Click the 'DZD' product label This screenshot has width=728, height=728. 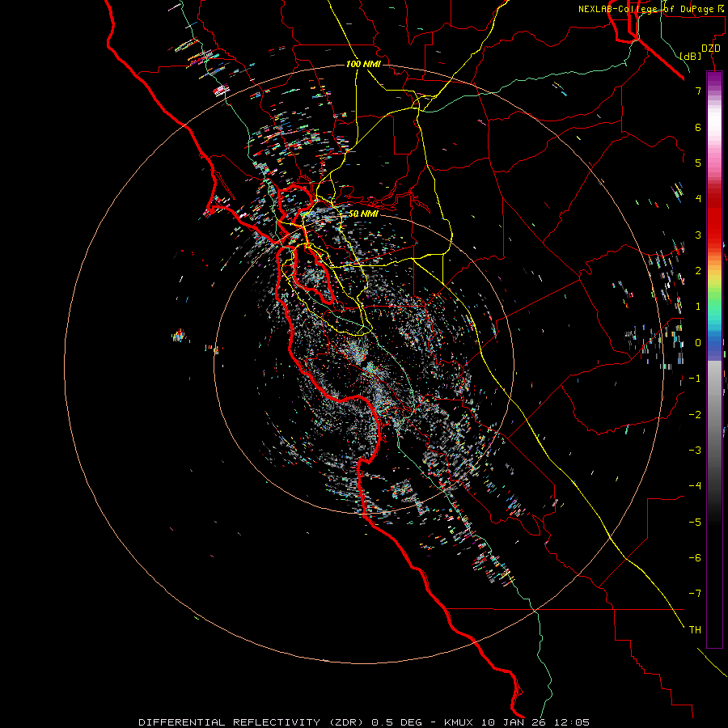711,49
